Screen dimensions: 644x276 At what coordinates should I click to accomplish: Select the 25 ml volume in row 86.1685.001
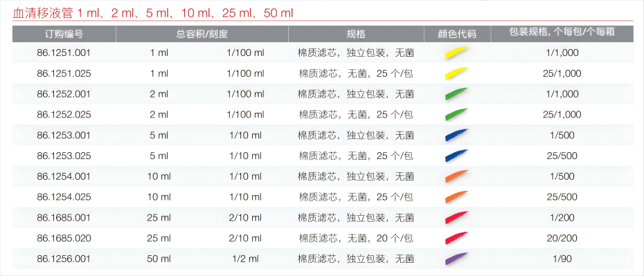pyautogui.click(x=159, y=217)
